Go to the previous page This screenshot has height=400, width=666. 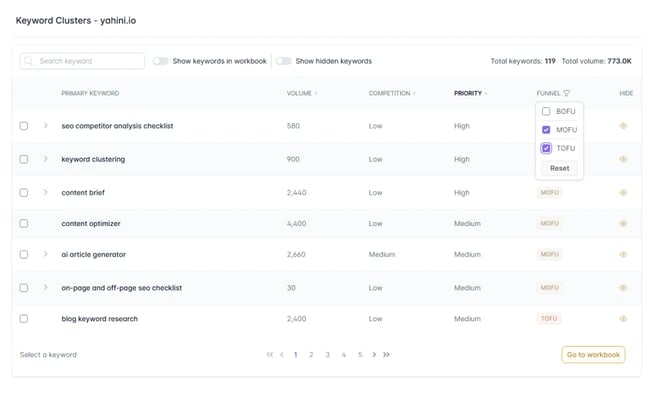[282, 355]
